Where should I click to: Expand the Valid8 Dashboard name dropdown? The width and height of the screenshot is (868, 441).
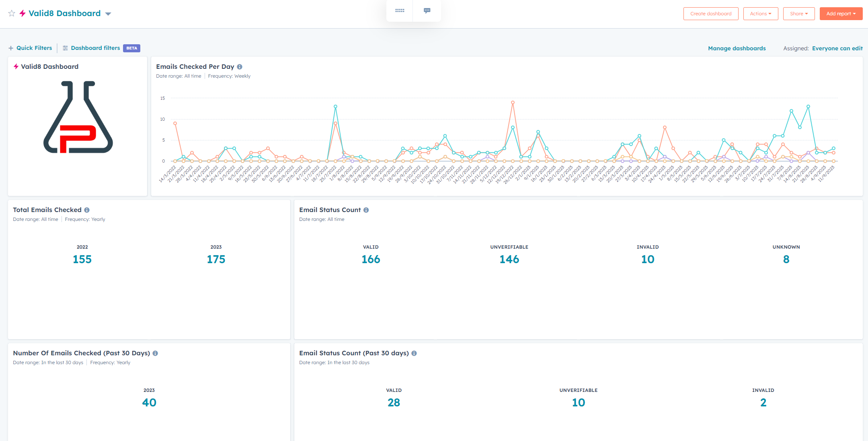(x=108, y=14)
